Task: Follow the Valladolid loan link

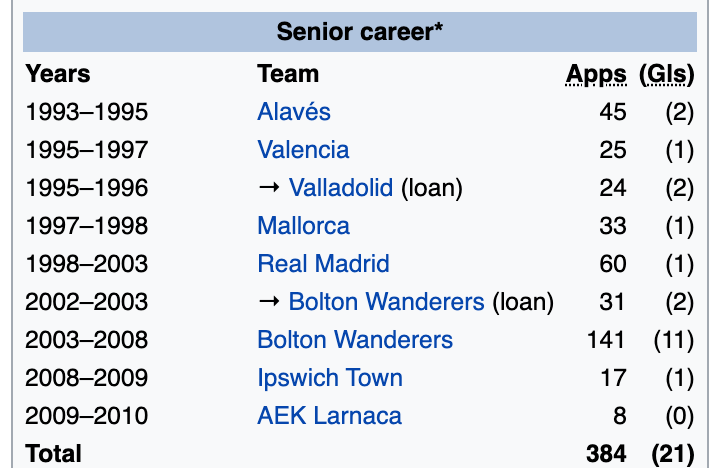Action: (x=342, y=187)
